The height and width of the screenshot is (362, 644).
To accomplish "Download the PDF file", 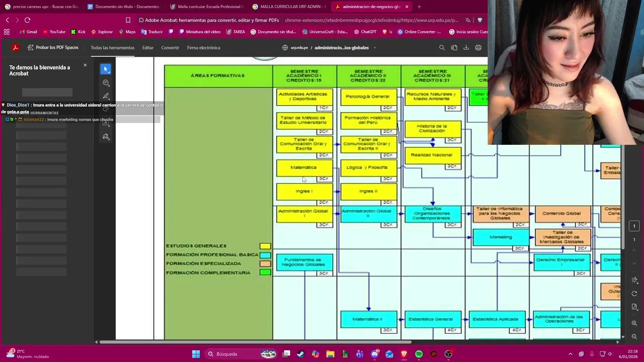I will 466,48.
